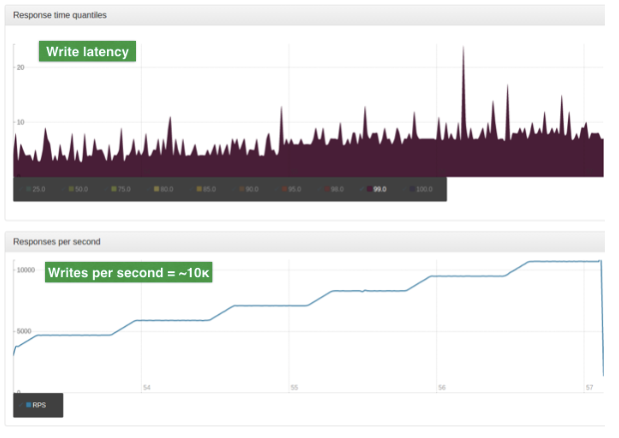Click the blue RPS color swatch
This screenshot has width=619, height=438.
28,405
